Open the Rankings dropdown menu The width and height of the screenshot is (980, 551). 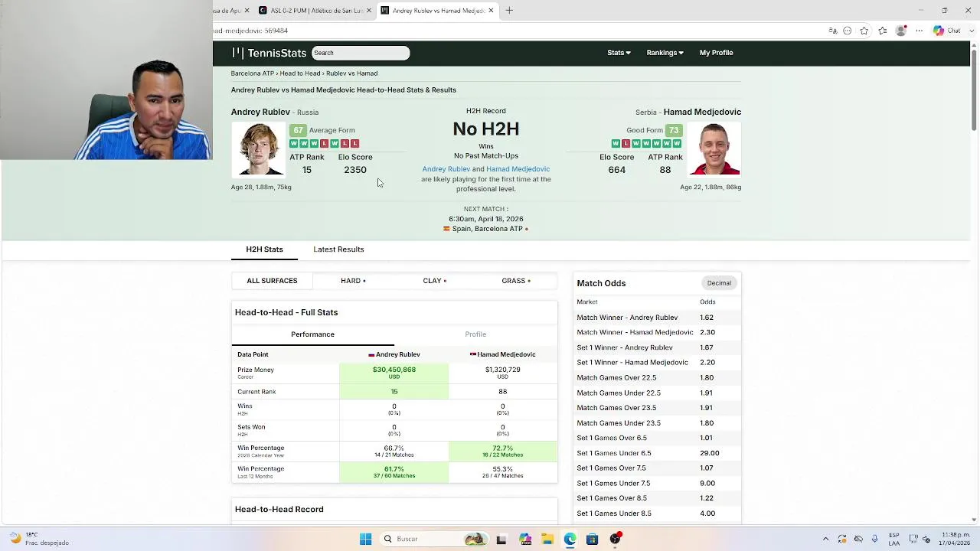coord(665,53)
